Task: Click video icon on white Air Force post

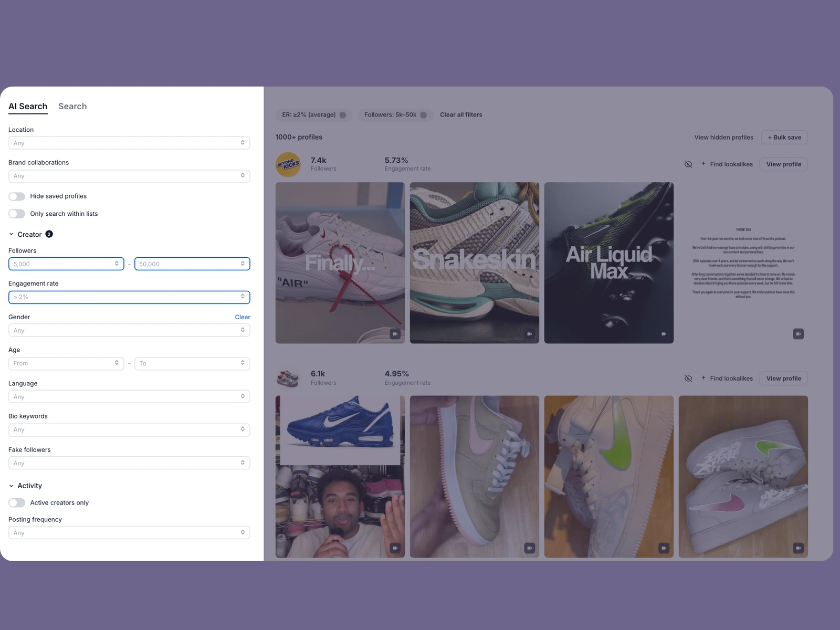Action: point(798,548)
